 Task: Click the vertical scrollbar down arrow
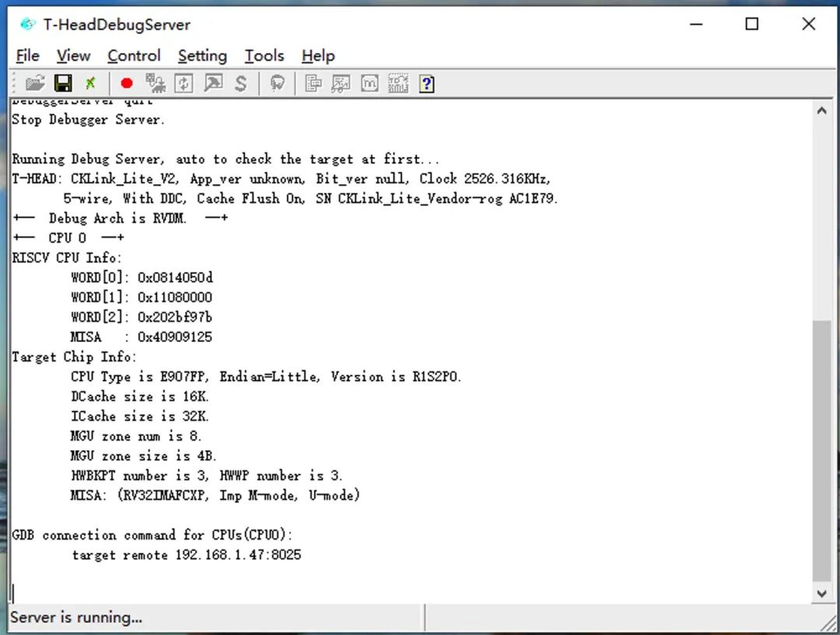(x=822, y=593)
